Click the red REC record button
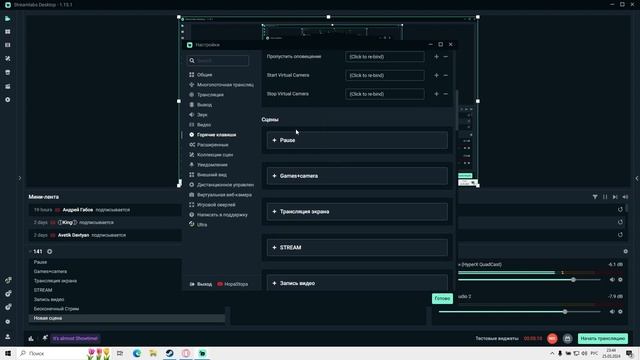This screenshot has height=360, width=640. 552,338
